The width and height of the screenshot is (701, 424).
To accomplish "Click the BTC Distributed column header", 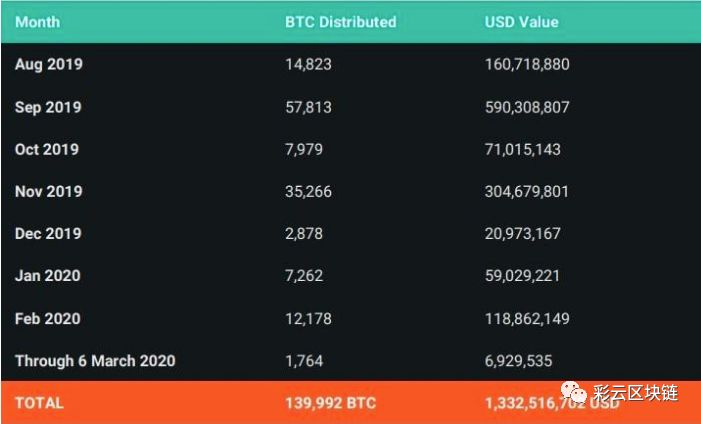I will [341, 22].
